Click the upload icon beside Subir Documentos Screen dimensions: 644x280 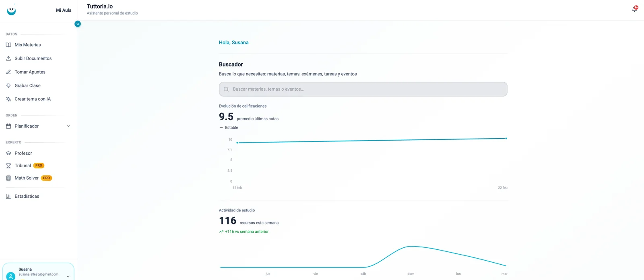click(8, 58)
